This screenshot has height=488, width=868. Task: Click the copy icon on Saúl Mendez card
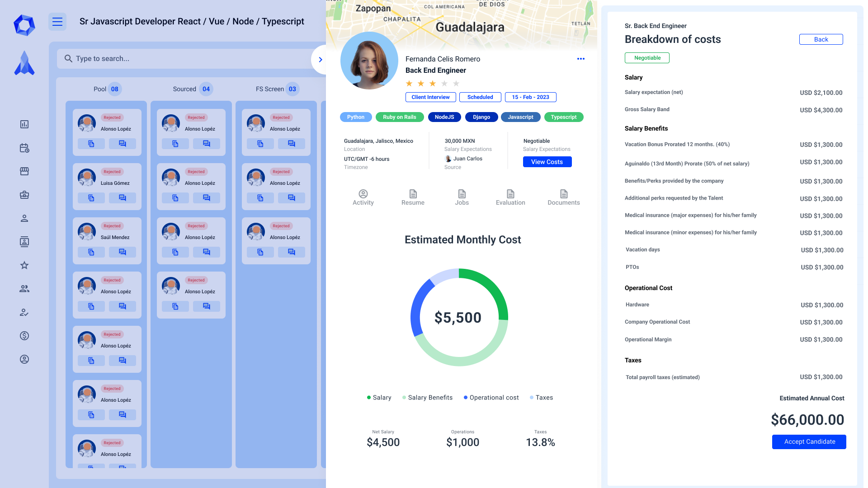pyautogui.click(x=91, y=252)
